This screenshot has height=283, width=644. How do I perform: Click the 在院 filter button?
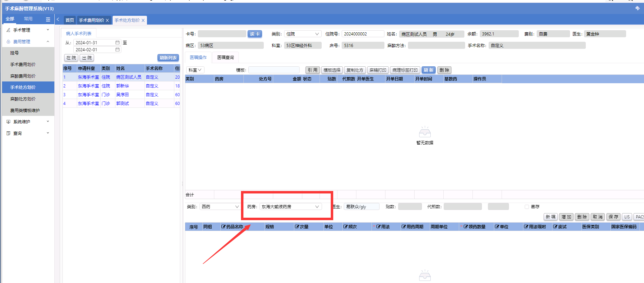71,58
